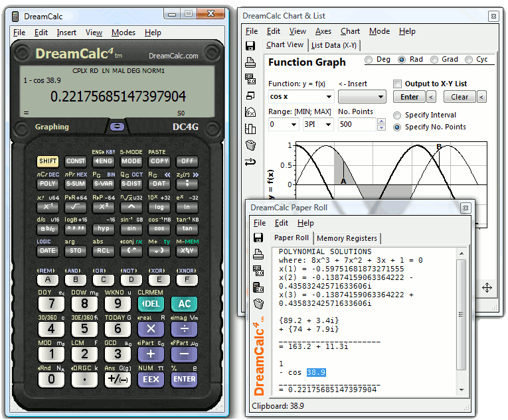Image resolution: width=508 pixels, height=420 pixels.
Task: Tap the POLY key on calculator
Action: pyautogui.click(x=48, y=184)
